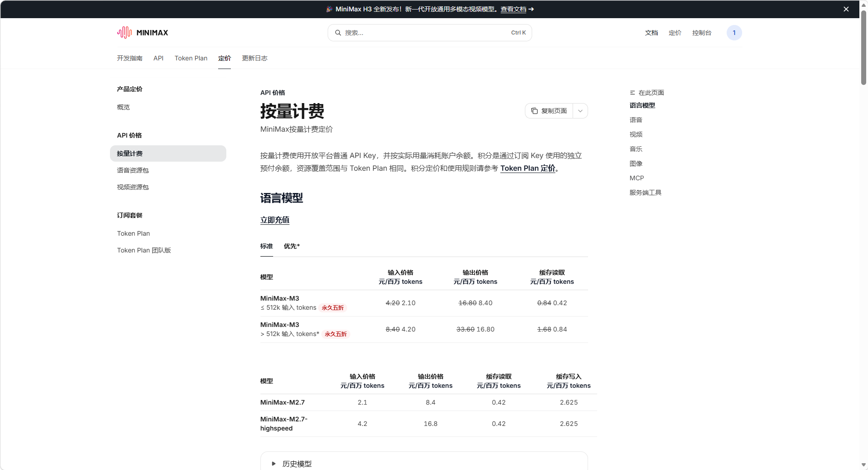This screenshot has height=470, width=868.
Task: Click the 33.60 16.80 output price cell
Action: 475,329
